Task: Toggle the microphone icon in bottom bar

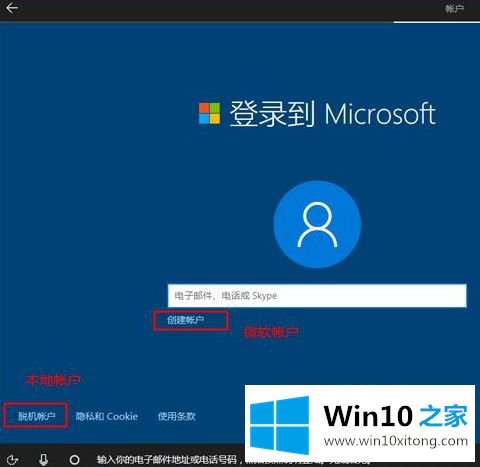Action: (x=43, y=460)
